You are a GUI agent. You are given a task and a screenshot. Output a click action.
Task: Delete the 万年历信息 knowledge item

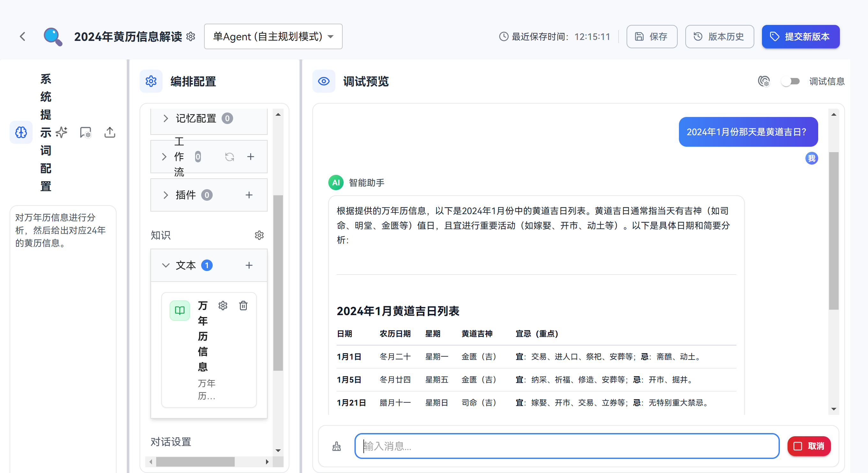tap(243, 306)
